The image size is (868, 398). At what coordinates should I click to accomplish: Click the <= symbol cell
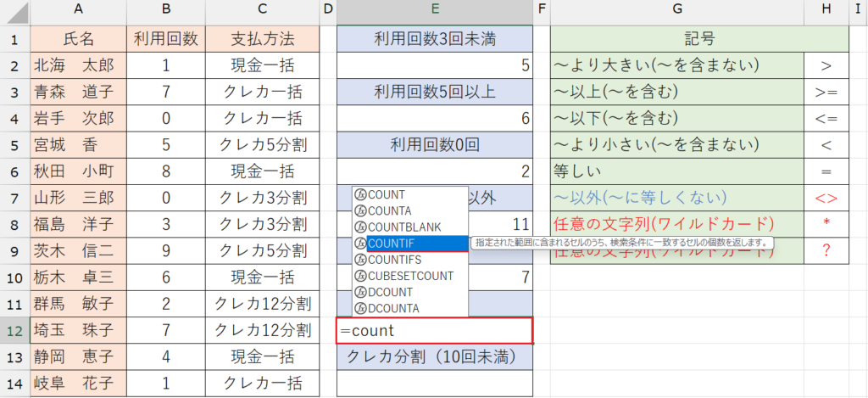pyautogui.click(x=826, y=119)
